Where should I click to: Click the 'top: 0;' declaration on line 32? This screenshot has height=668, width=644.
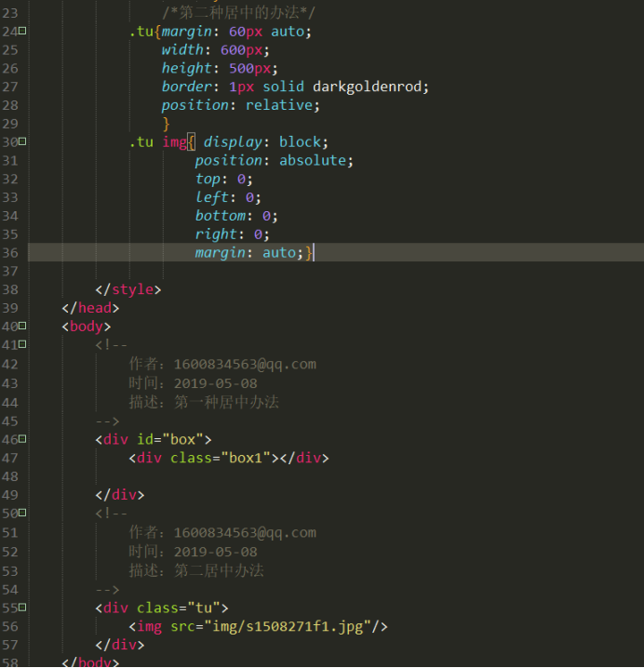223,180
